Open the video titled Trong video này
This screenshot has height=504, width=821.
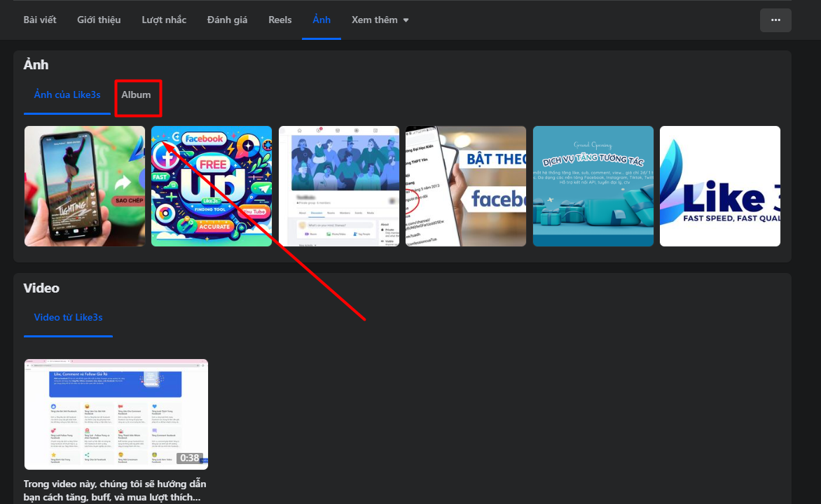[x=115, y=491]
